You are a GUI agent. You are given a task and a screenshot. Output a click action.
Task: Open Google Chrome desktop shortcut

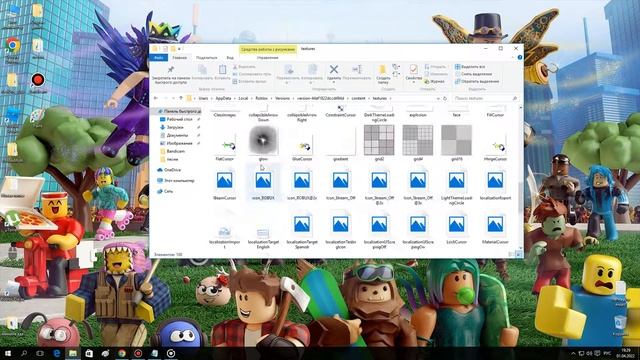click(12, 49)
